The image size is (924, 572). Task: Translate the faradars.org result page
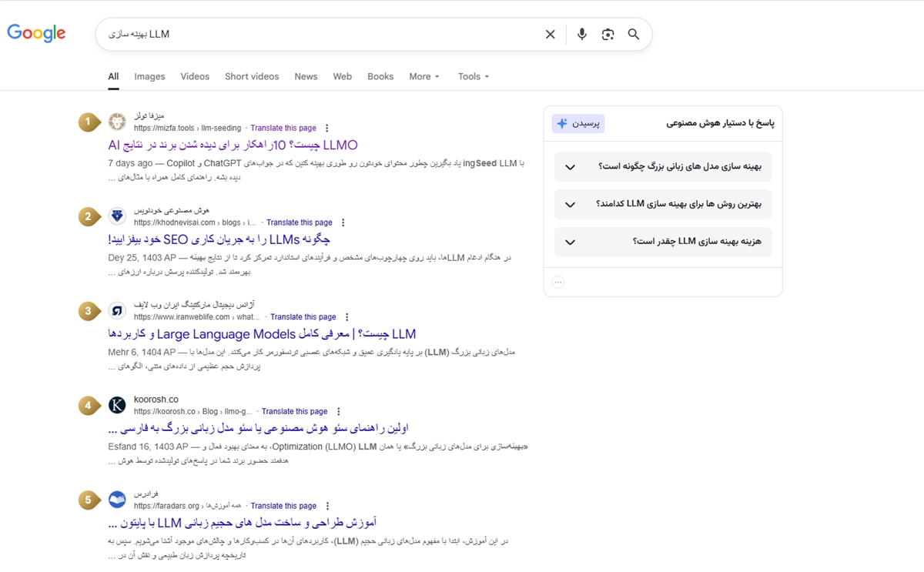283,507
